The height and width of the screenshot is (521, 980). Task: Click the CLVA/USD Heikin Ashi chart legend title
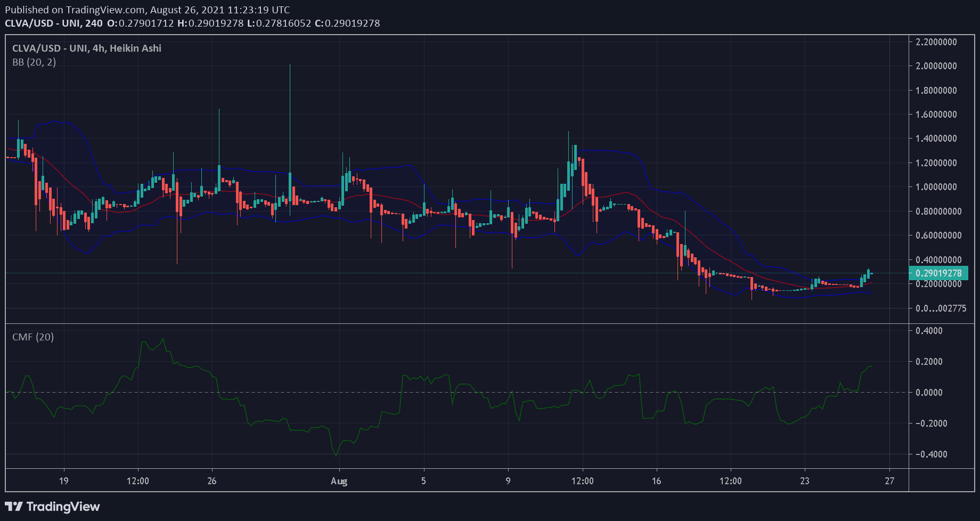[x=87, y=48]
